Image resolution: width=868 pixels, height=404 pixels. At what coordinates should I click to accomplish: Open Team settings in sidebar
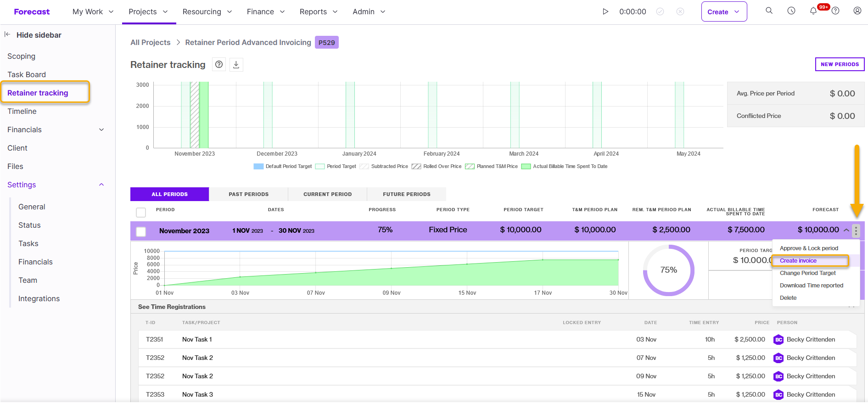(x=28, y=280)
